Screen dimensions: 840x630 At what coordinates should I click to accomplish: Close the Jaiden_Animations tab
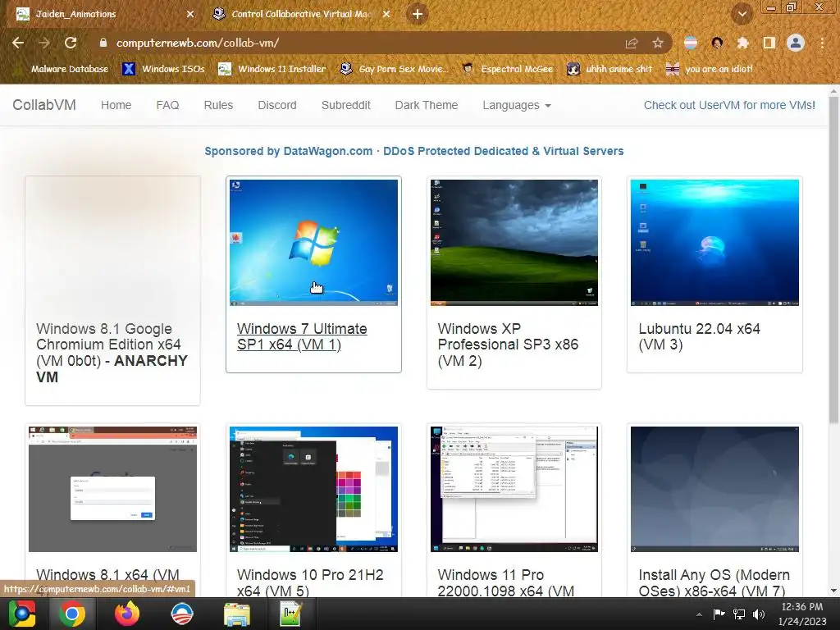[x=190, y=14]
